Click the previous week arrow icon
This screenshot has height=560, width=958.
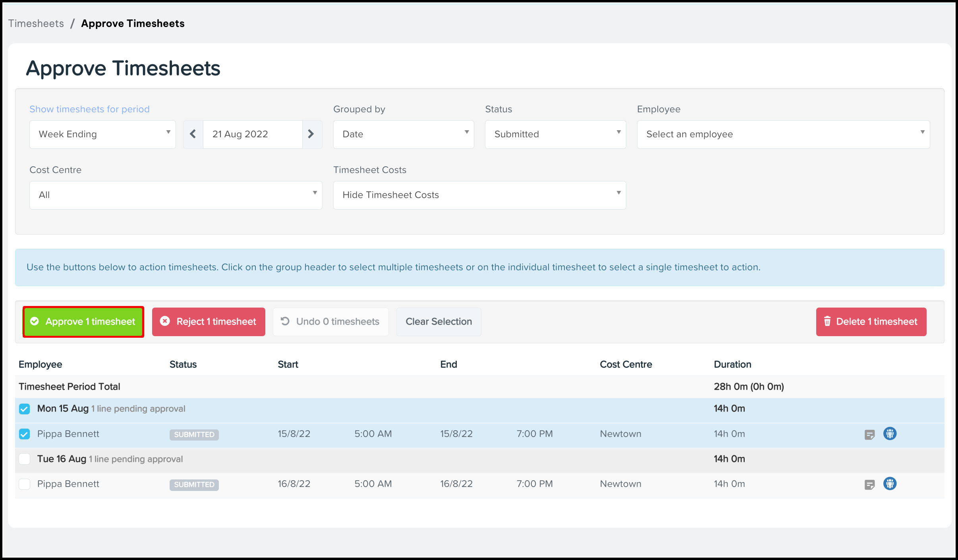tap(193, 134)
